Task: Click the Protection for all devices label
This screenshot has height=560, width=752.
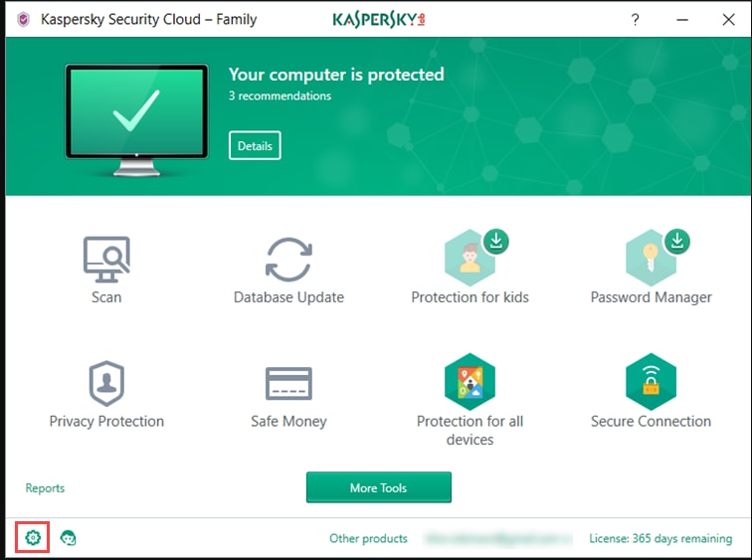Action: tap(470, 430)
